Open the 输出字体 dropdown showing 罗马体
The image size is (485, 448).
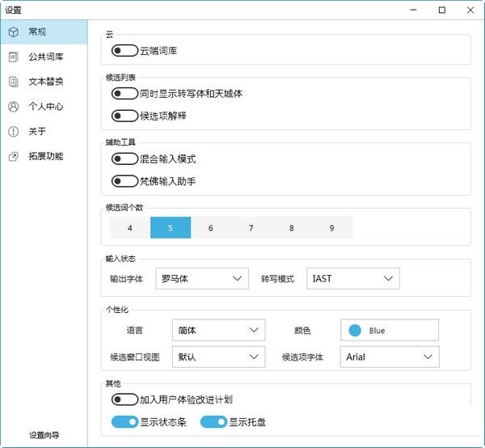[x=201, y=279]
